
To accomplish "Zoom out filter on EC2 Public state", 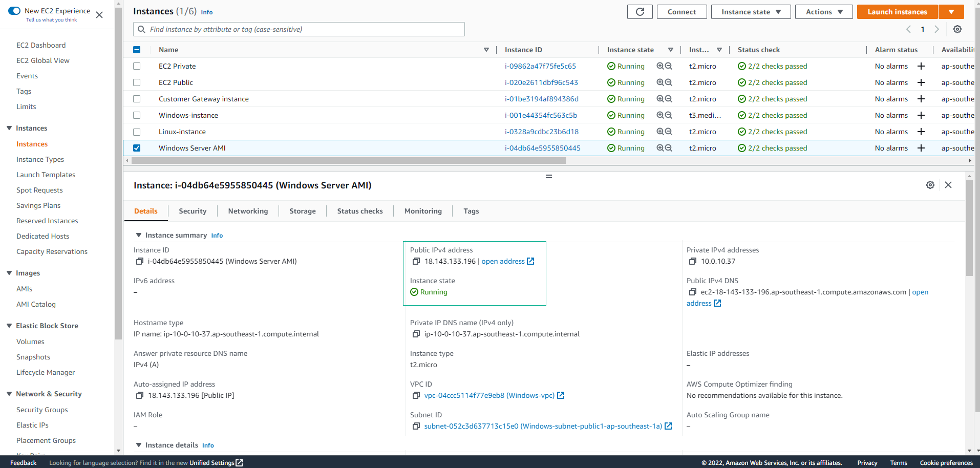I will 668,82.
